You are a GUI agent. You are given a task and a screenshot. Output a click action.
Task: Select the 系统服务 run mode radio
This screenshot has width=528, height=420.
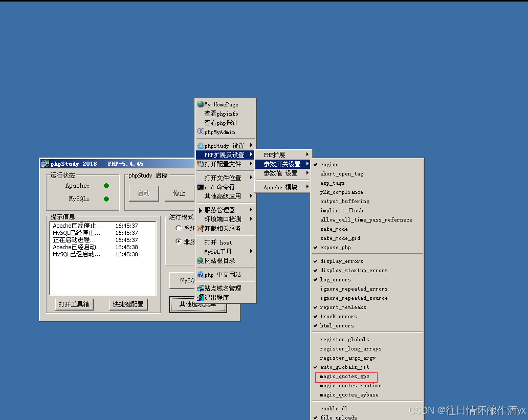179,228
